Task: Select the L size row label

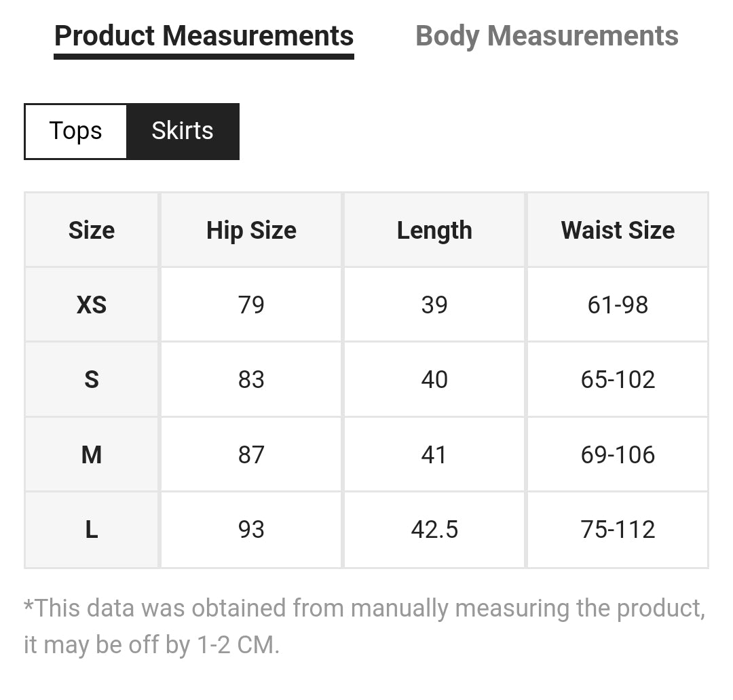Action: point(92,529)
